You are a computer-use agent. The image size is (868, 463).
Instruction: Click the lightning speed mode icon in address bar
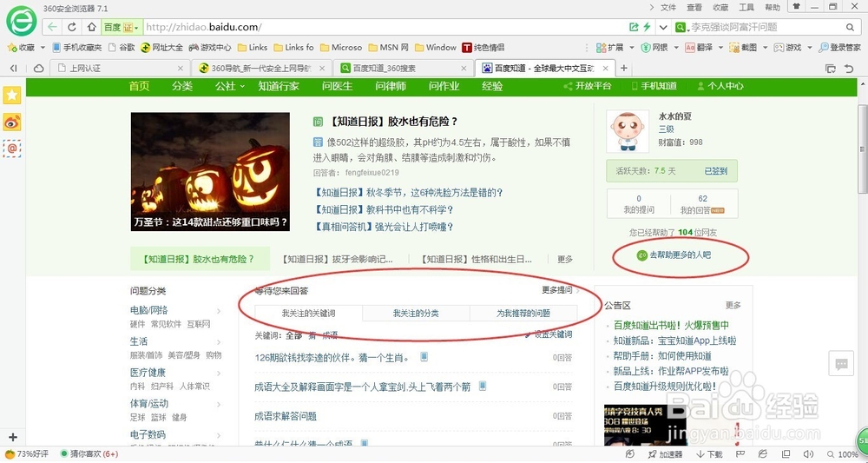click(x=647, y=27)
